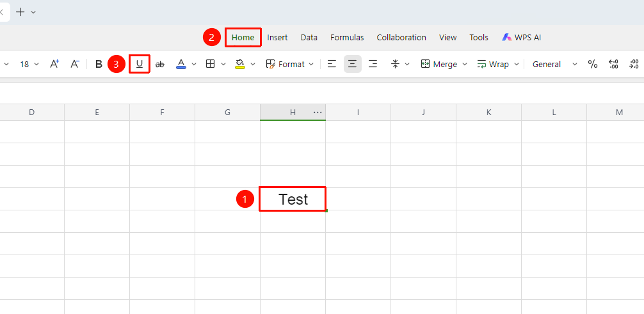Increase font size with A+ icon

54,64
